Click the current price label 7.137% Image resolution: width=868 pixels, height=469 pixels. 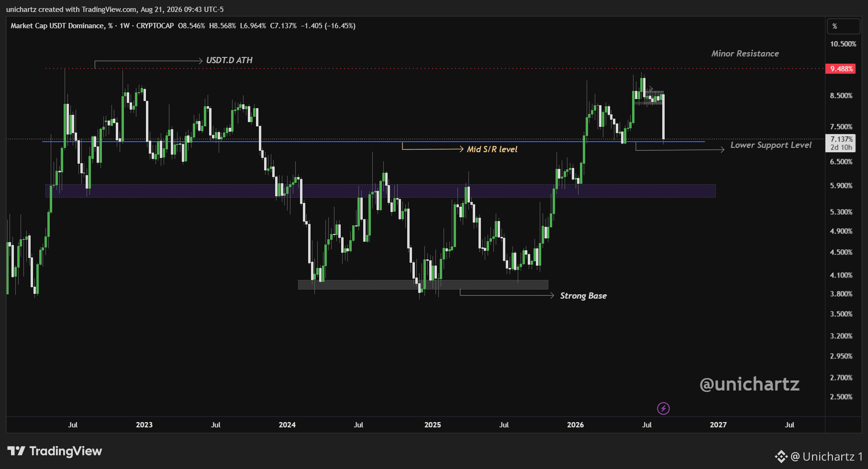(x=841, y=139)
